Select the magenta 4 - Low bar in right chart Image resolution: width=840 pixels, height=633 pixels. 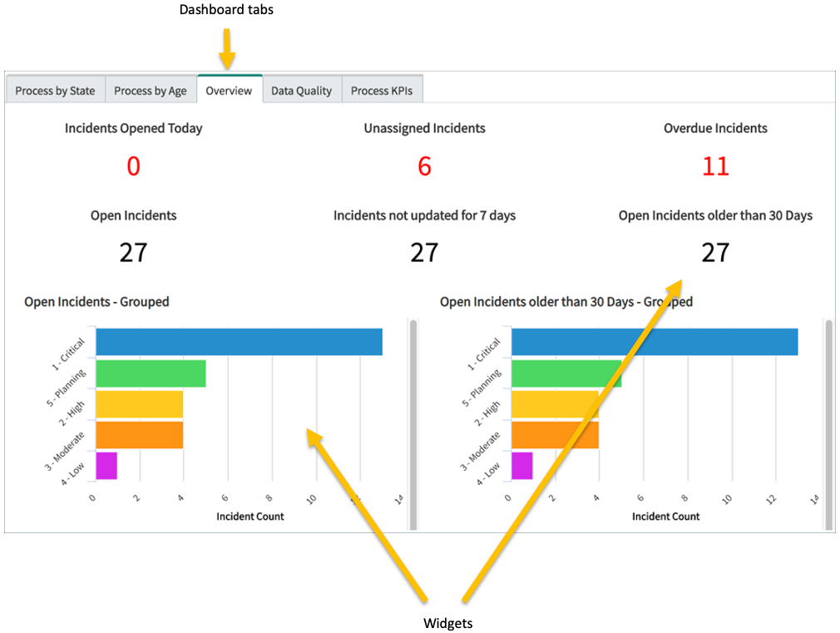(x=521, y=467)
